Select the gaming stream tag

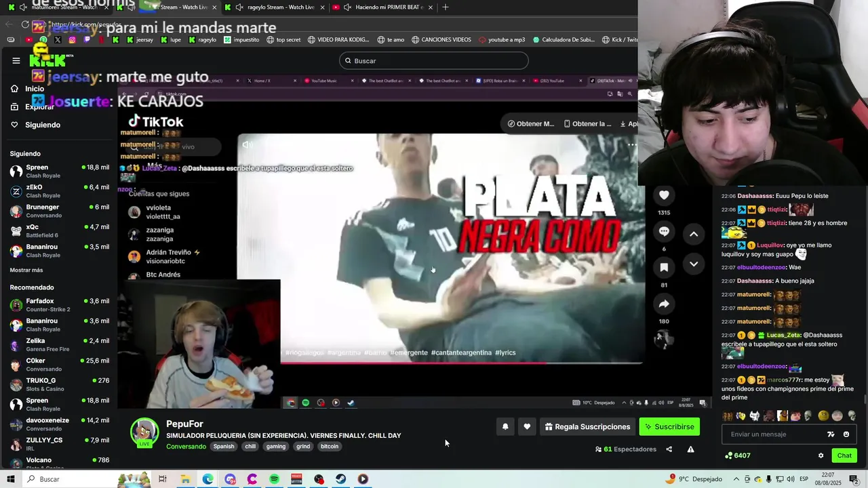click(276, 447)
